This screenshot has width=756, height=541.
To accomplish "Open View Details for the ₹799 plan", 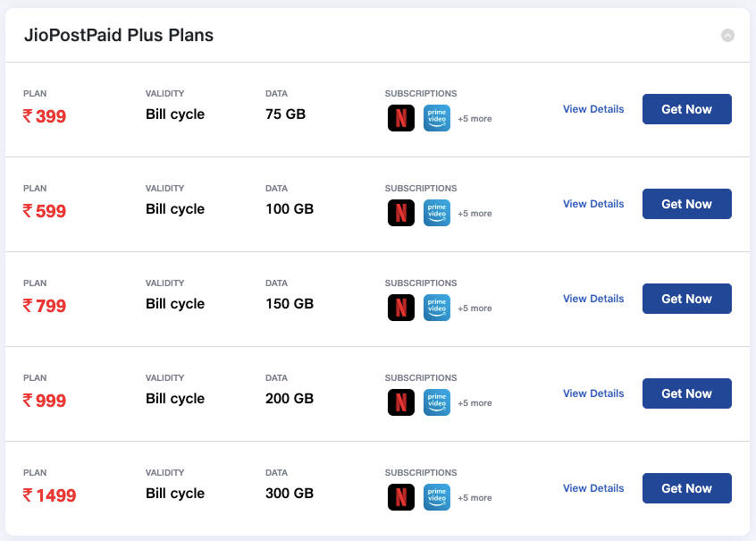I will click(x=592, y=298).
